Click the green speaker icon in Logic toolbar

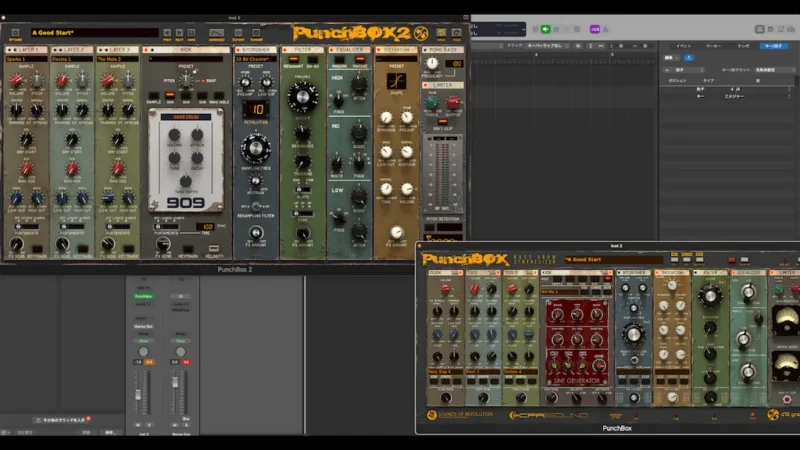click(545, 29)
